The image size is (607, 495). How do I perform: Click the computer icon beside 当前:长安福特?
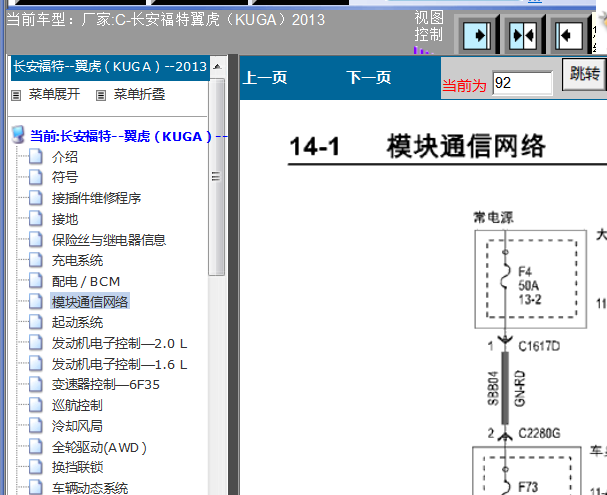18,135
